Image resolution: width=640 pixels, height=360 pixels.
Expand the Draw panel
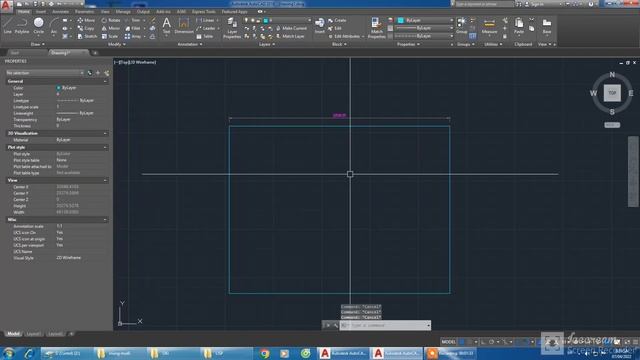tap(38, 44)
